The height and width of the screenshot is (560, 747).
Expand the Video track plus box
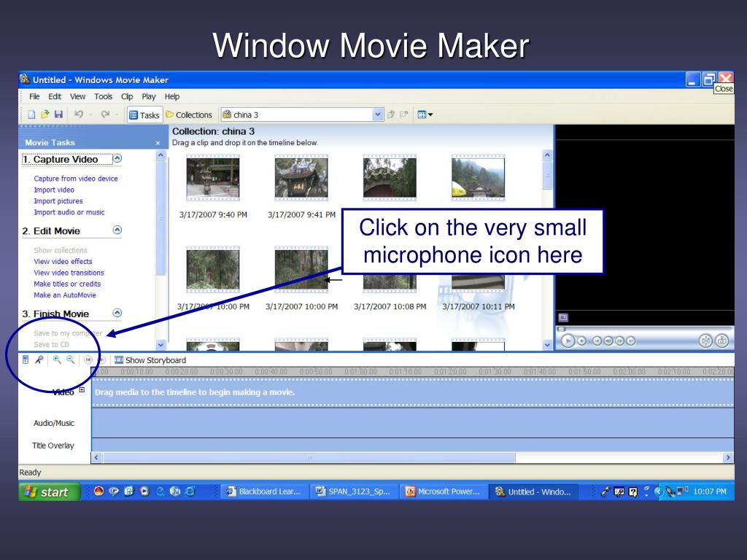[x=82, y=390]
